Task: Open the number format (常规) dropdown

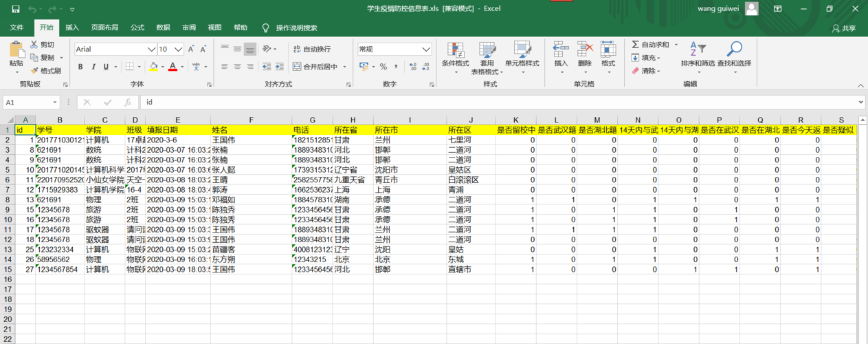Action: [x=426, y=49]
